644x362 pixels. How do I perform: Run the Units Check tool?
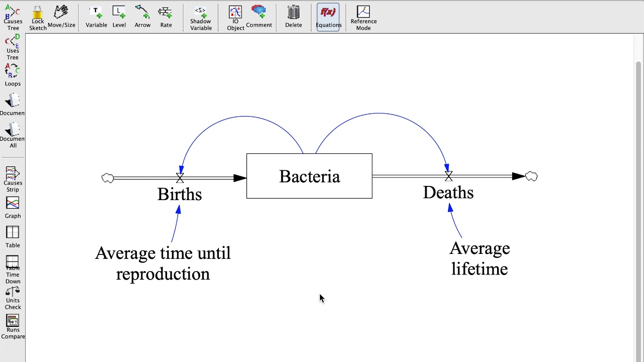point(13,299)
